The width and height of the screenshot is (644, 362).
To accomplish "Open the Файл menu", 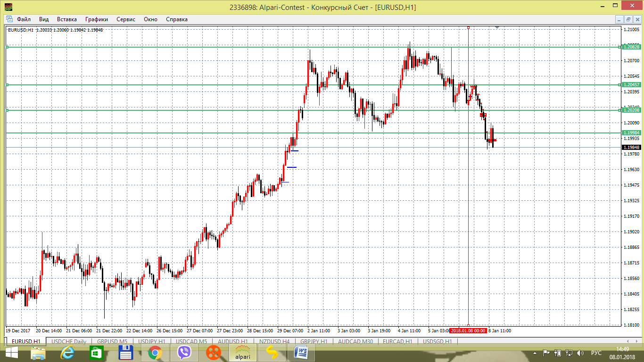I will tap(24, 19).
